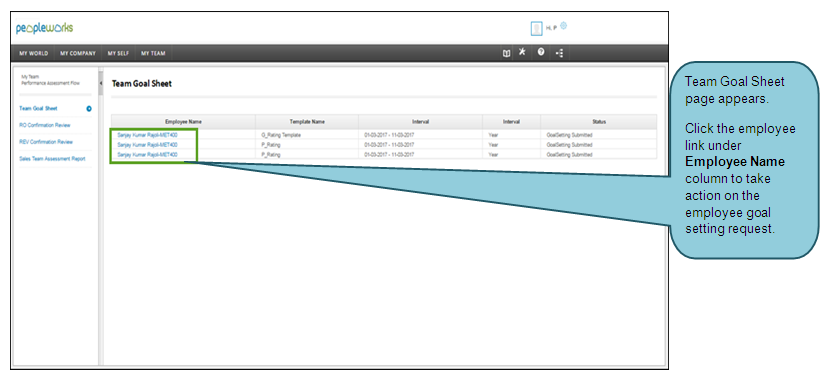The width and height of the screenshot is (829, 389).
Task: Collapse the left sidebar using arrow handle
Action: click(101, 83)
